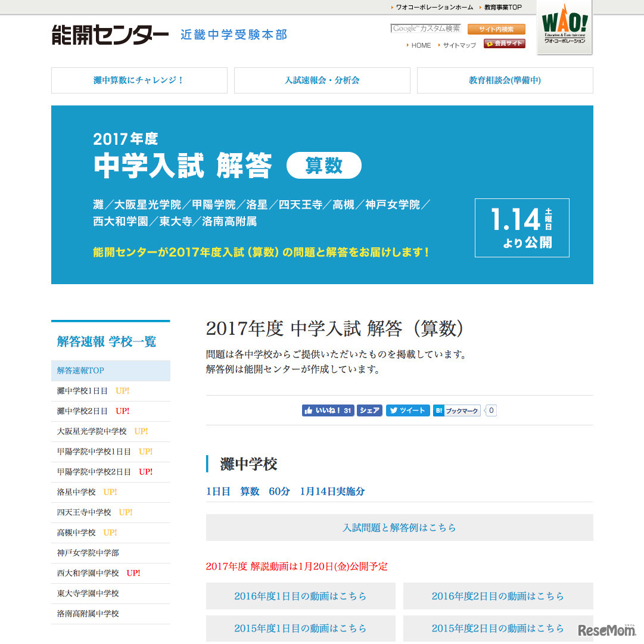Select 解答速報TOP in the sidebar
This screenshot has width=644, height=644.
click(110, 371)
